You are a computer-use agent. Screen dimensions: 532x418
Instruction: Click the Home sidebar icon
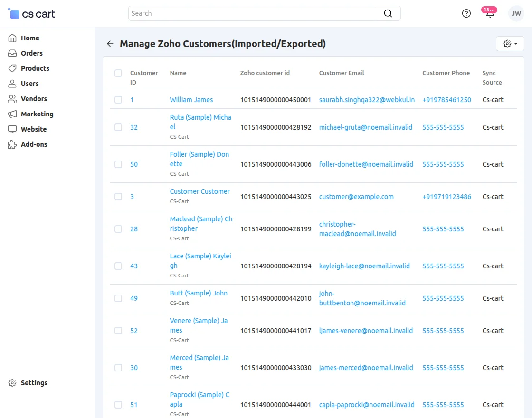(x=12, y=38)
